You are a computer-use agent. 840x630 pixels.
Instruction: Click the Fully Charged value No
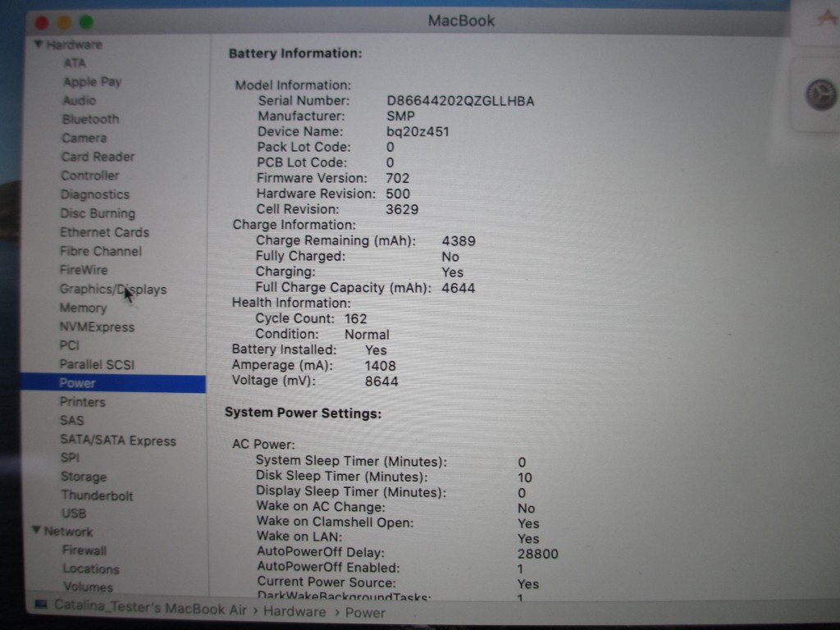click(x=450, y=257)
